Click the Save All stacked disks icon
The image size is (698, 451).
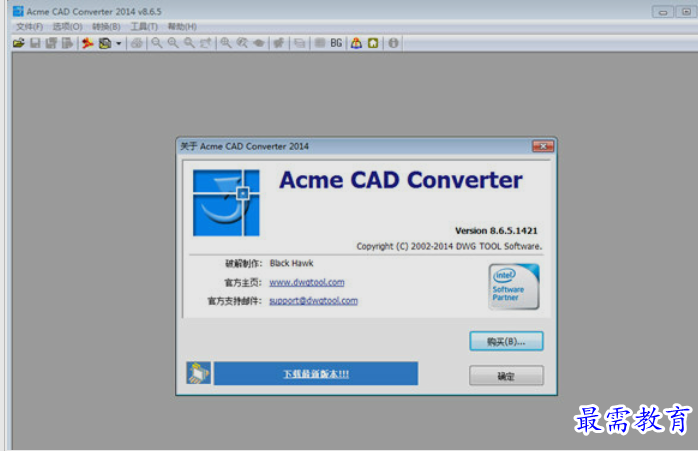point(51,43)
